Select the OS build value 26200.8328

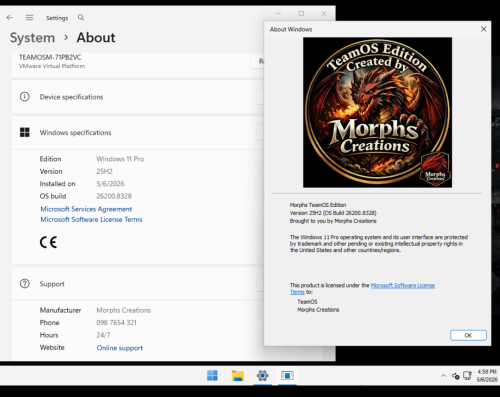114,196
